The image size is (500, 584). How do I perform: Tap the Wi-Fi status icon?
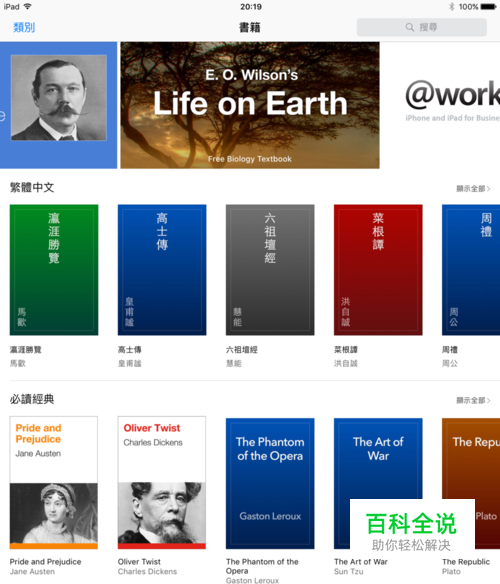(x=27, y=6)
